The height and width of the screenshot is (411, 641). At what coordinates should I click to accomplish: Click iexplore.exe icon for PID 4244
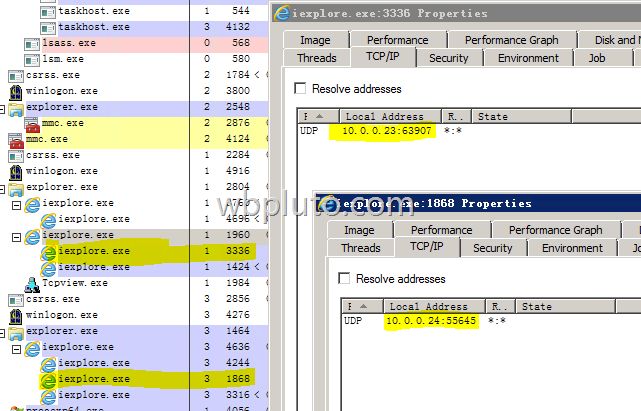coord(48,364)
